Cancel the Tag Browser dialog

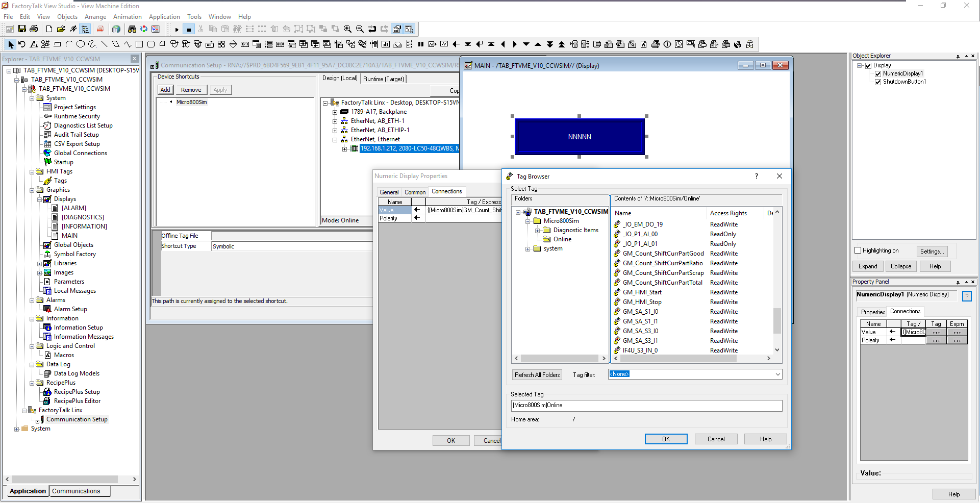coord(716,439)
